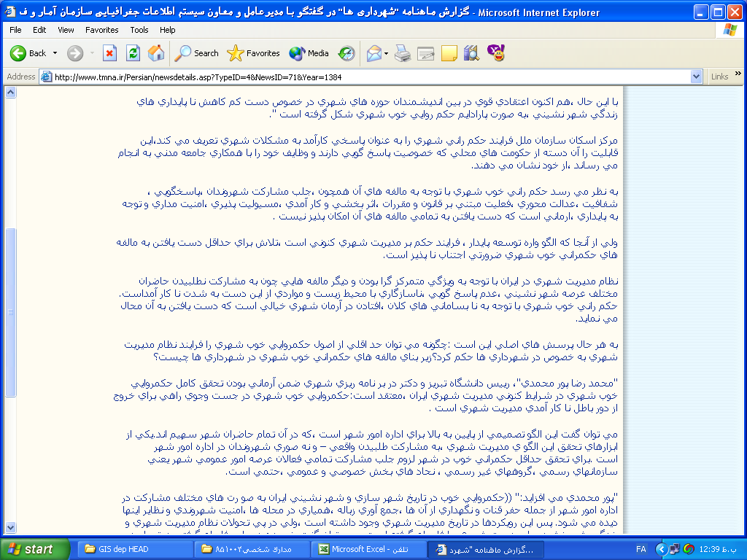Expand the Links toolbar chevron
The image size is (747, 560).
point(738,77)
